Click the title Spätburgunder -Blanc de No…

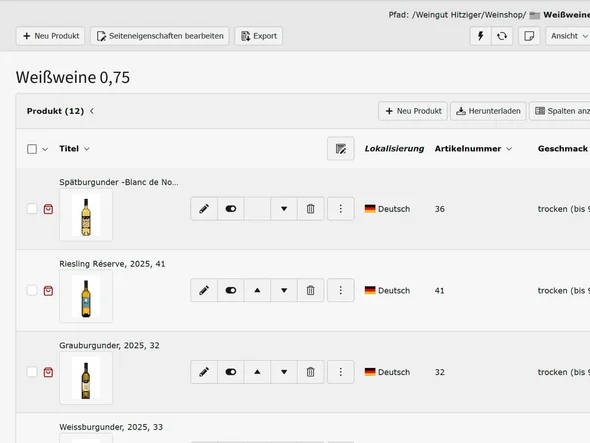pos(119,182)
